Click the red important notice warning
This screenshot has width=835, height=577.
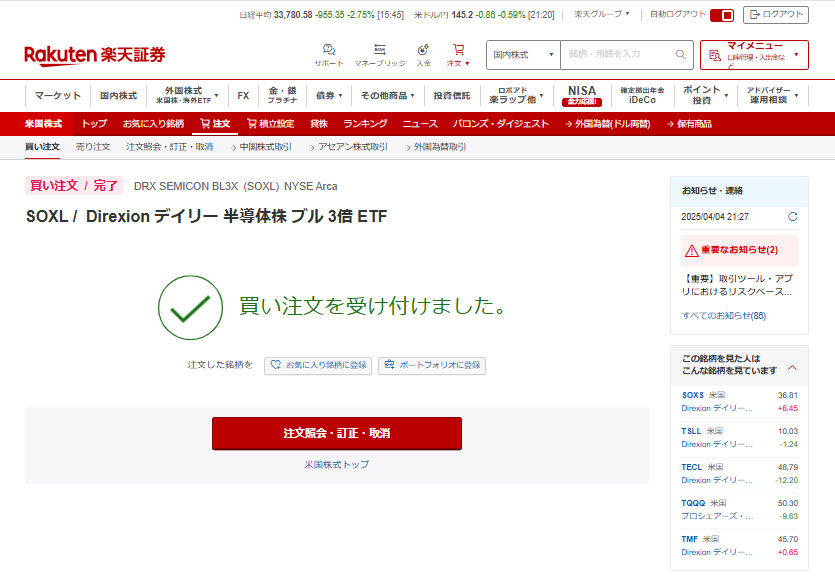pos(739,250)
